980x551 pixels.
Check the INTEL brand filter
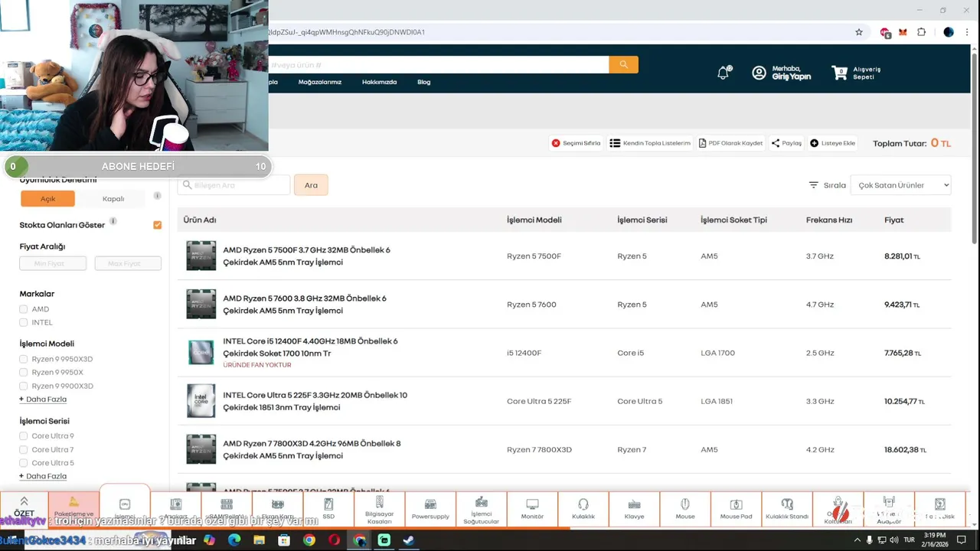pyautogui.click(x=24, y=322)
